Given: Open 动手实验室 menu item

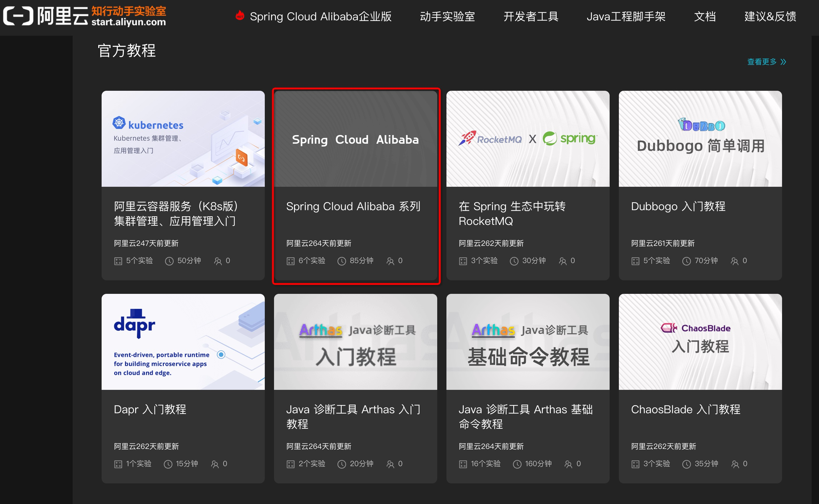Looking at the screenshot, I should 447,16.
